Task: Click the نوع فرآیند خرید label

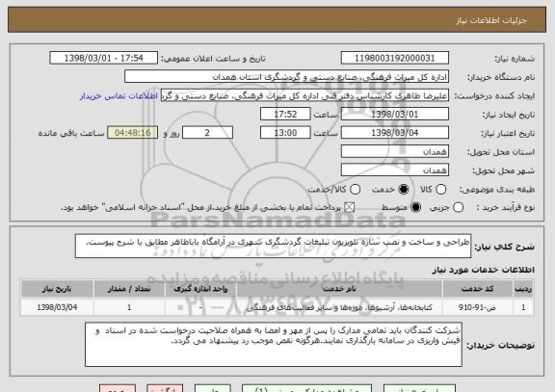Action: tap(506, 208)
